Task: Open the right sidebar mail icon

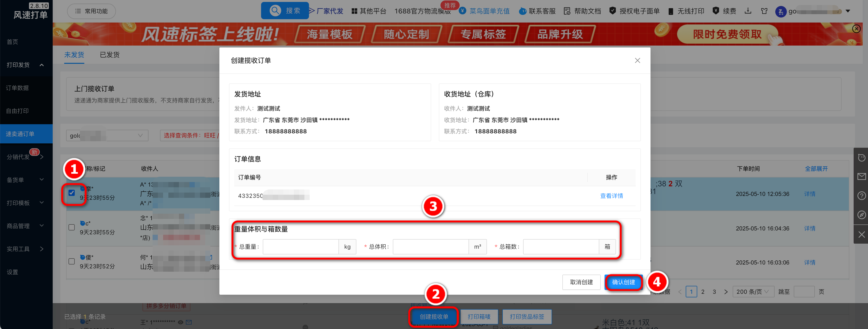Action: (x=861, y=176)
